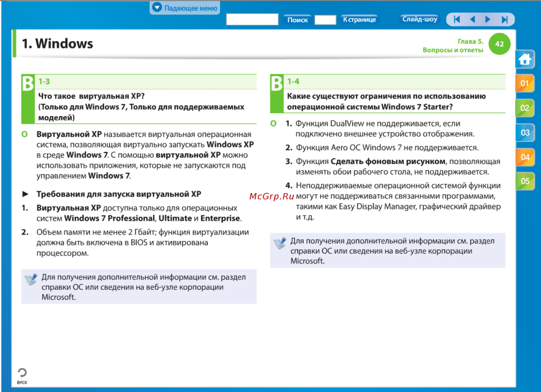Switch to chapter 01 tab
541x392 pixels.
(x=524, y=83)
